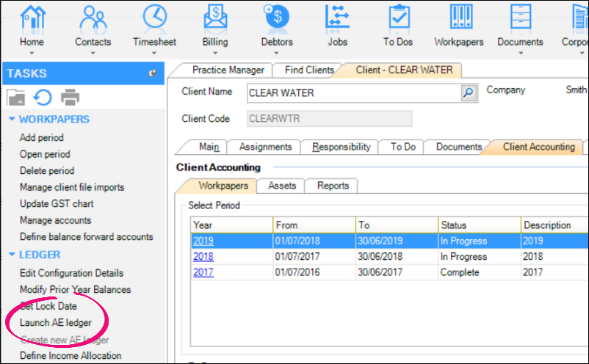Click Launch AE ledger task link

56,323
